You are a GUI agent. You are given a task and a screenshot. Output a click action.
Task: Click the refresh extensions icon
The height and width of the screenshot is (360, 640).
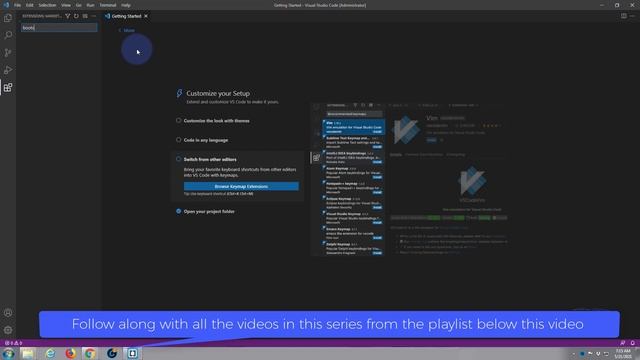click(x=76, y=16)
